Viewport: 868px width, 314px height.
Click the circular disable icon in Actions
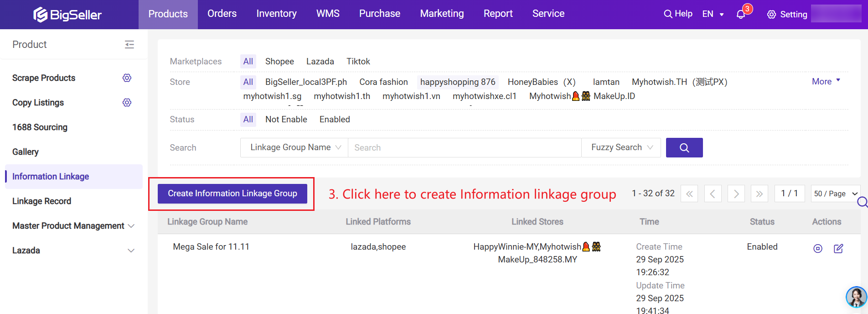coord(817,248)
